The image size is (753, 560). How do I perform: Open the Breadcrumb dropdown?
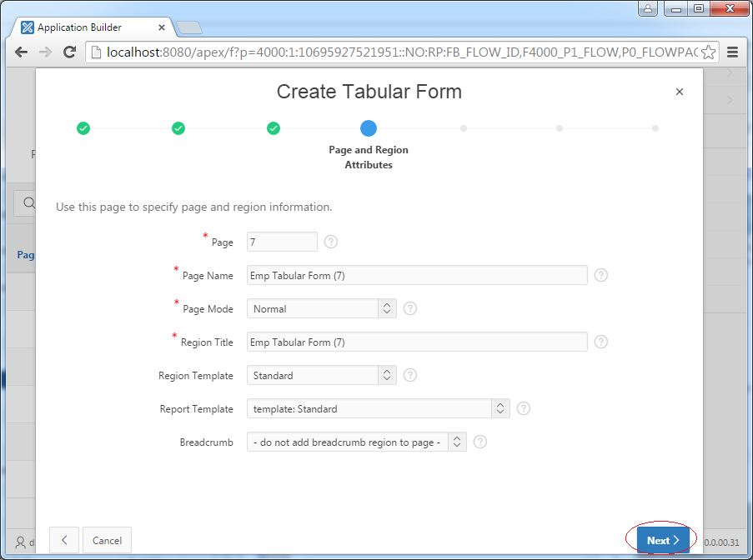(x=356, y=442)
